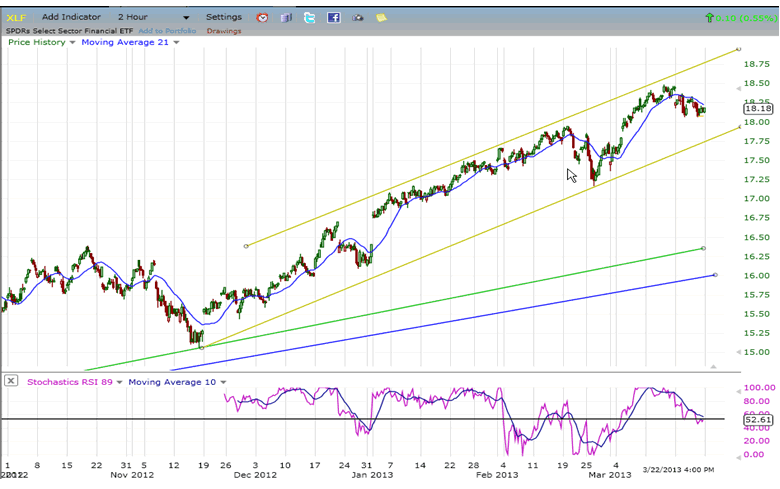780x489 pixels.
Task: Click the book icon in toolbar
Action: click(x=286, y=18)
